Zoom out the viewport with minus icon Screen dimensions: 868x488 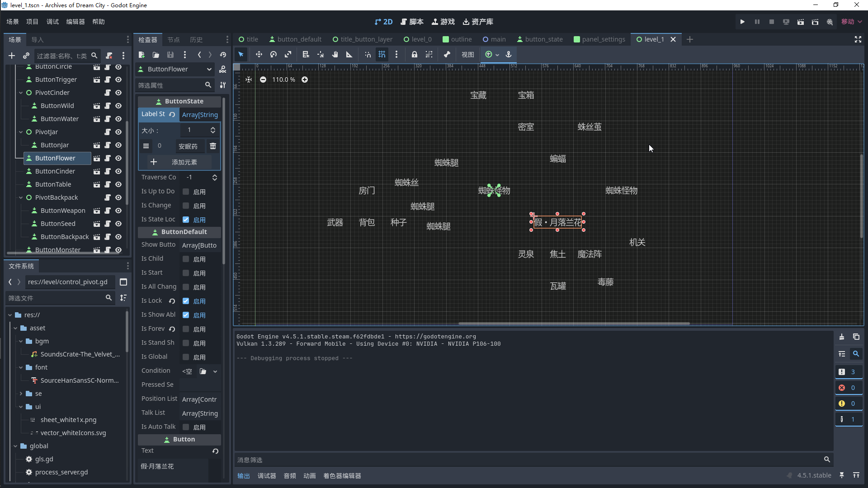pos(263,80)
